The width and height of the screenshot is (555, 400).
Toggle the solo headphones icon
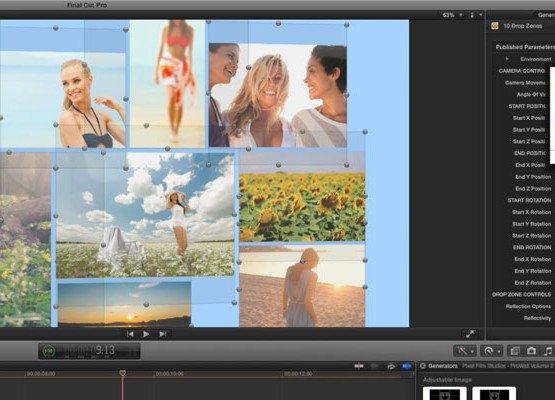click(391, 366)
